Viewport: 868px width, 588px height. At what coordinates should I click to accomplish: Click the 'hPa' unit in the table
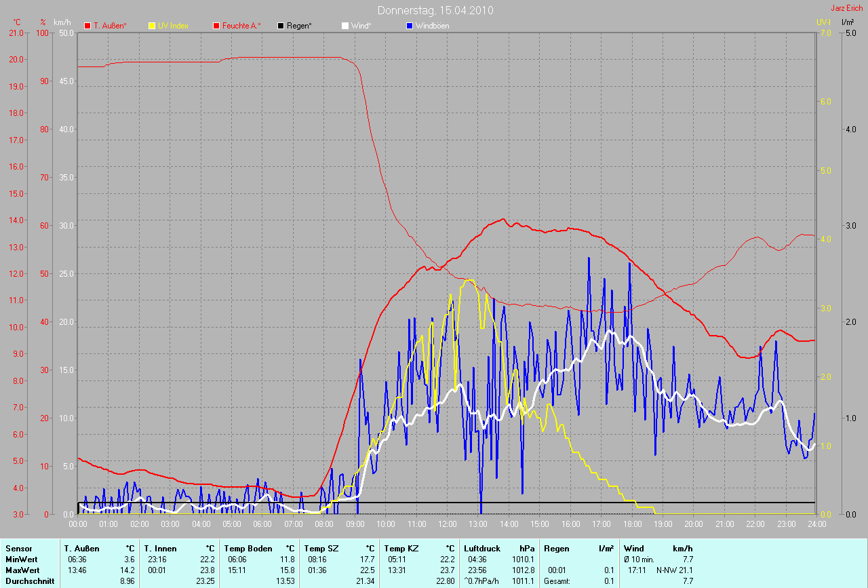click(x=527, y=548)
